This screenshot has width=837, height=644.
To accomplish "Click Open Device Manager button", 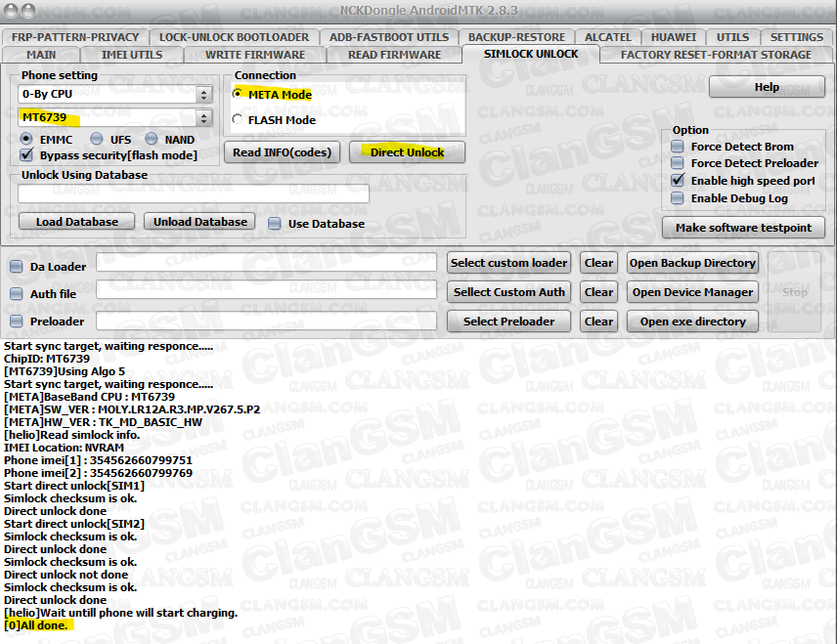I will (x=692, y=292).
